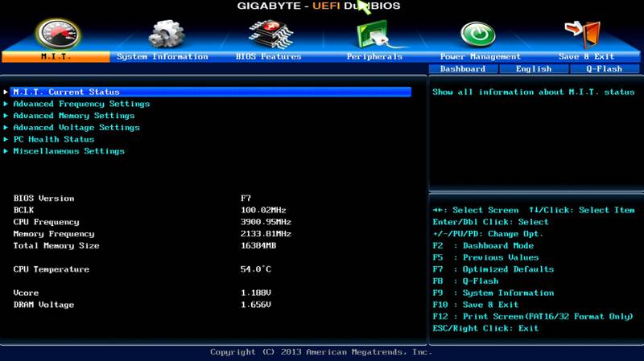Click the DRAM Voltage value 1.656V
Viewport: 644px width, 361px height.
tap(256, 305)
